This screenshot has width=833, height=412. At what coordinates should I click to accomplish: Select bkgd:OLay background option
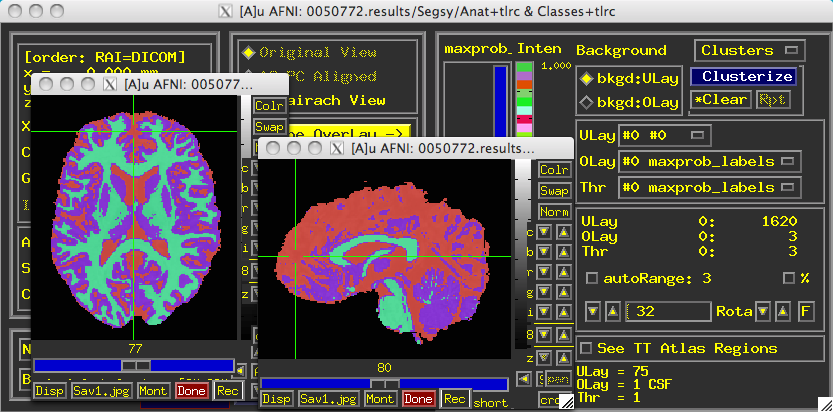[x=586, y=102]
